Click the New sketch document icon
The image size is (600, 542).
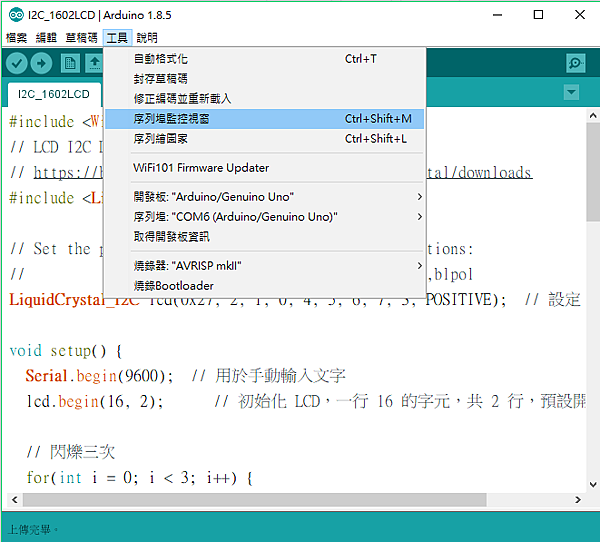coord(70,63)
